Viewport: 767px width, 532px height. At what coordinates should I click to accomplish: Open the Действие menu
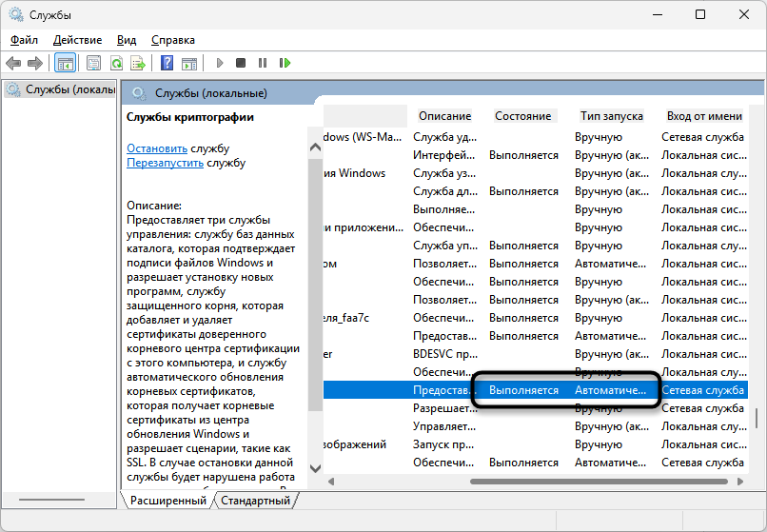click(77, 40)
